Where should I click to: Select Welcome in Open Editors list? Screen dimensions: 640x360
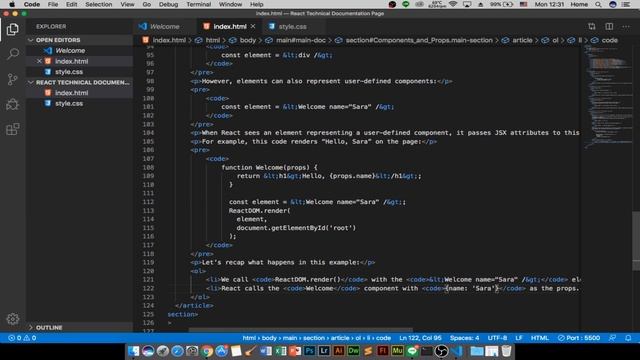[x=80, y=51]
